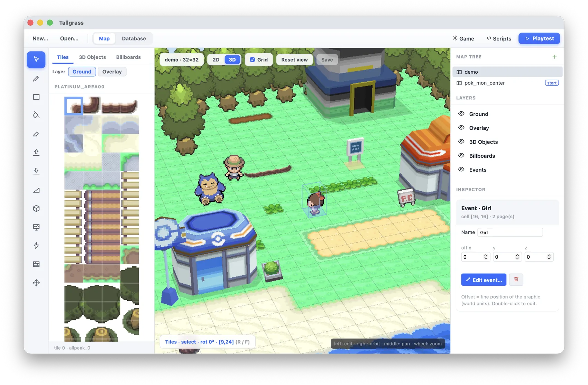Switch to the Tiles tab

pos(63,57)
